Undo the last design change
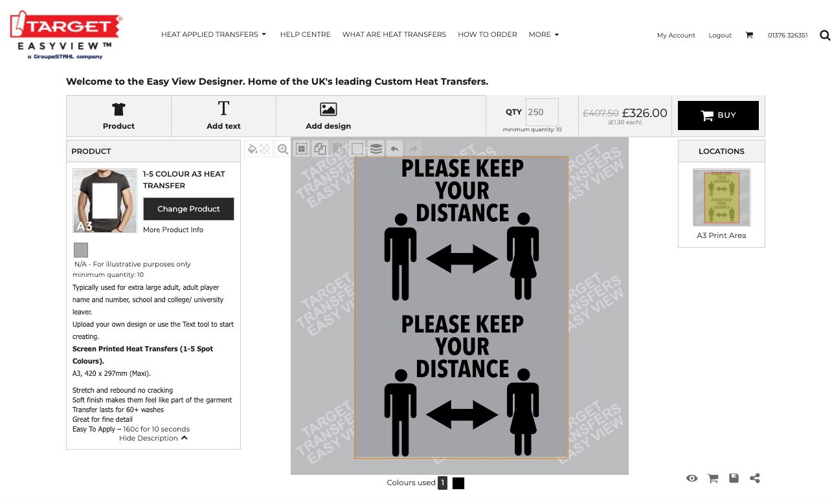Viewport: 832px width, 504px height. tap(394, 148)
